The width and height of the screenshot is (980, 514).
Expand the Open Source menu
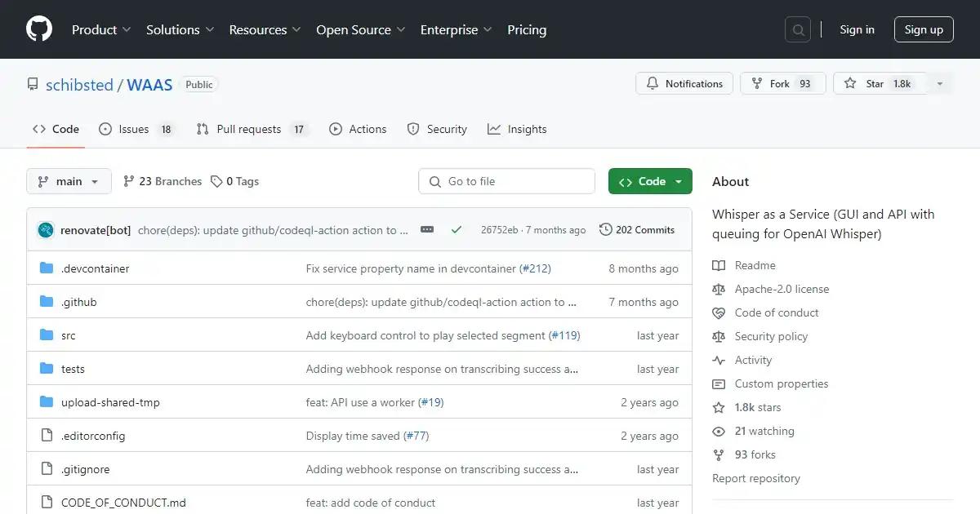[361, 29]
